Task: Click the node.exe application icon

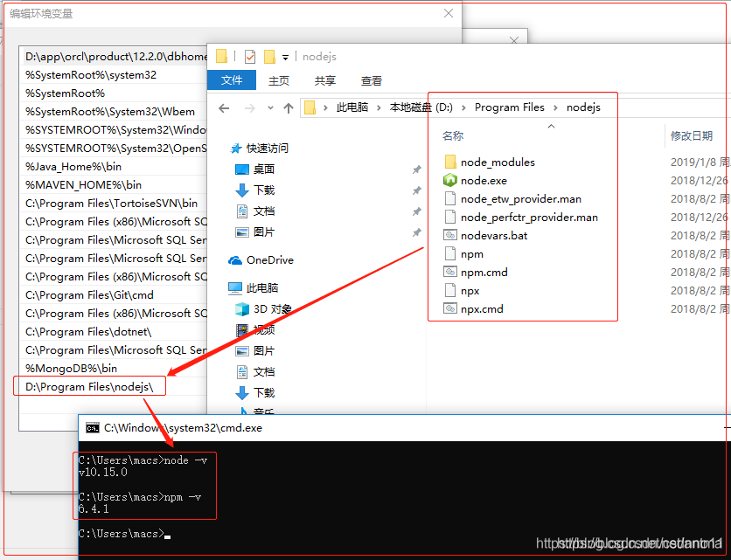Action: [450, 180]
